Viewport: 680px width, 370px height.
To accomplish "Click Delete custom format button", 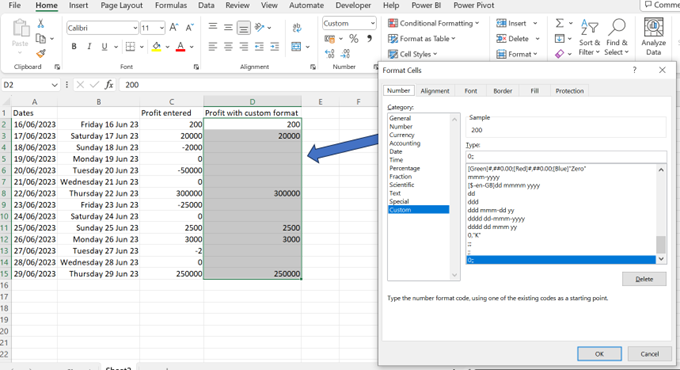I will point(644,279).
